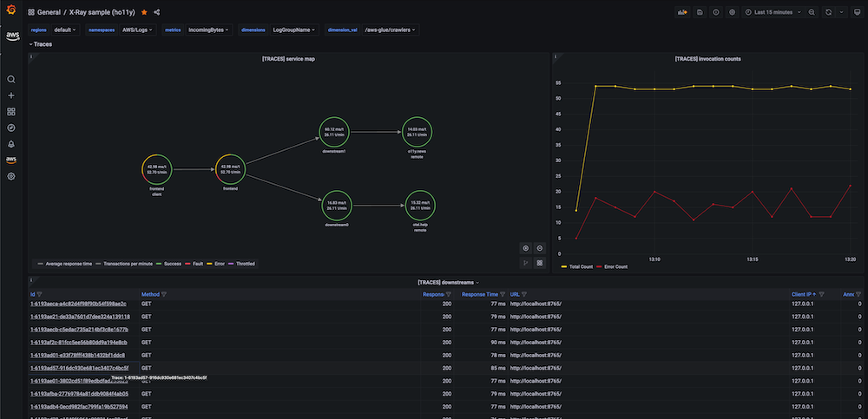Switch service map to grid layout
Viewport: 868px width, 419px height.
[540, 264]
